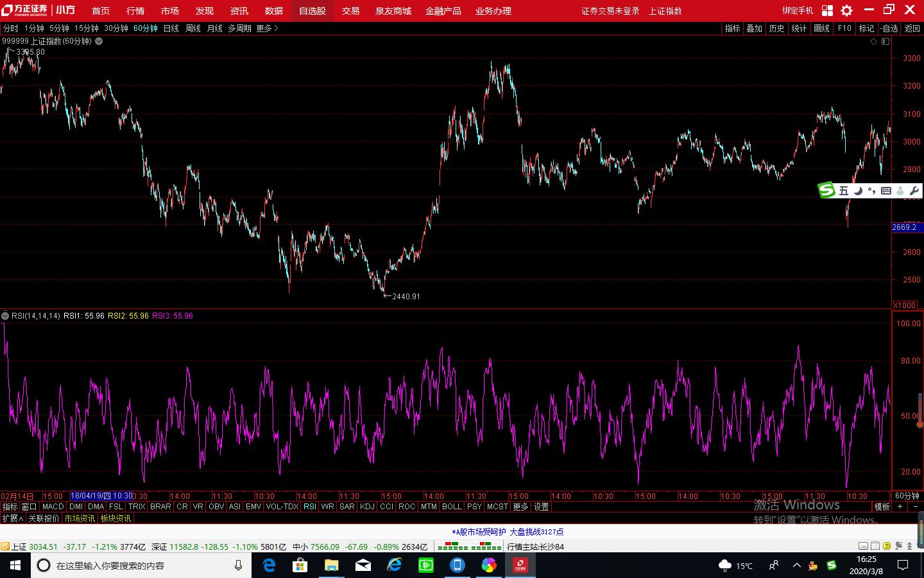
Task: Select the 30分钟 period
Action: point(116,28)
